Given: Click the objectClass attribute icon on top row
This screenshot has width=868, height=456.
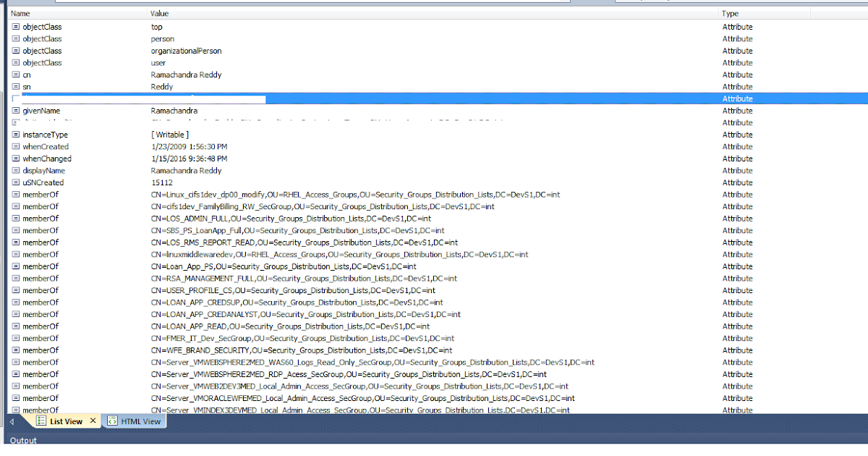Looking at the screenshot, I should pos(16,27).
